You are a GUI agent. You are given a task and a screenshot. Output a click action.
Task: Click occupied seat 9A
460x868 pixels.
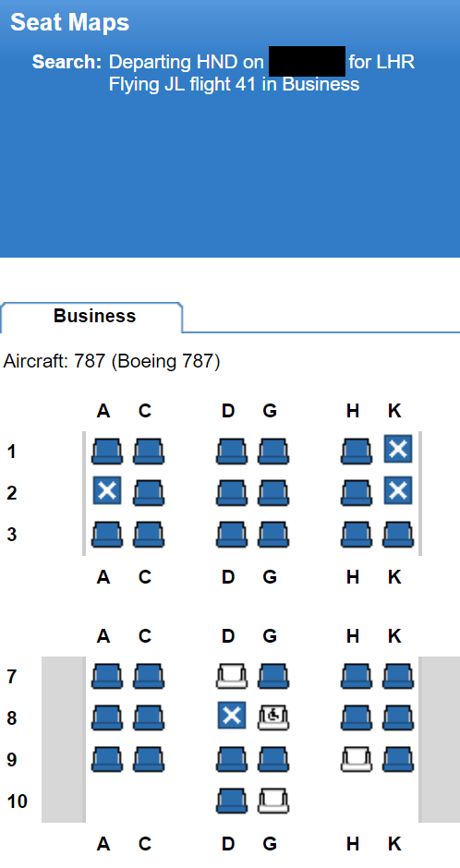[x=107, y=759]
